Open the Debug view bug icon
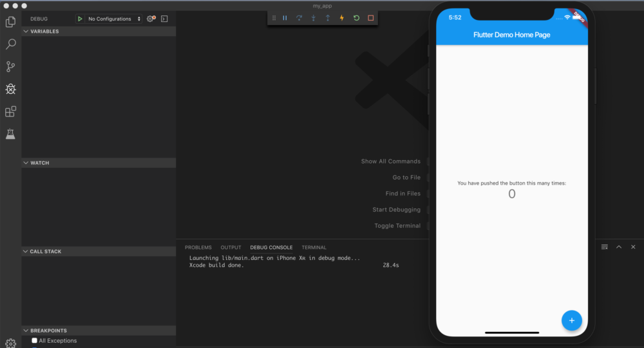644x348 pixels. [x=11, y=89]
